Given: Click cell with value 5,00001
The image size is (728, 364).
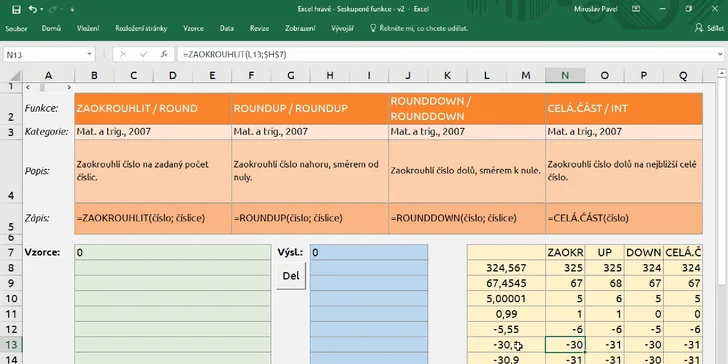Looking at the screenshot, I should [x=506, y=299].
